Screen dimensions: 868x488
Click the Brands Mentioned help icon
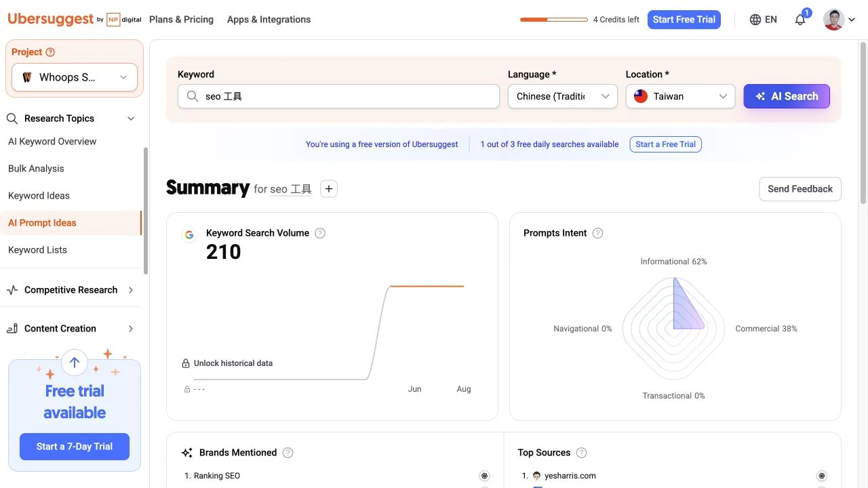(x=288, y=453)
